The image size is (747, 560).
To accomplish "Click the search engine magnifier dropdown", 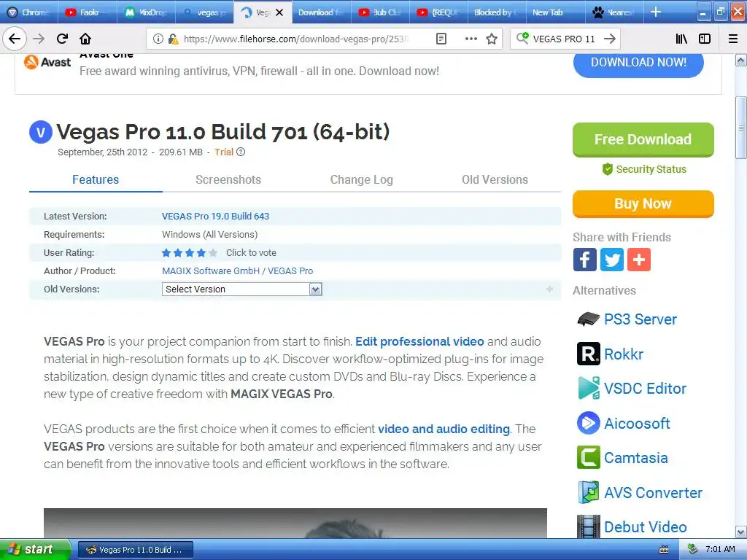I will (x=522, y=38).
